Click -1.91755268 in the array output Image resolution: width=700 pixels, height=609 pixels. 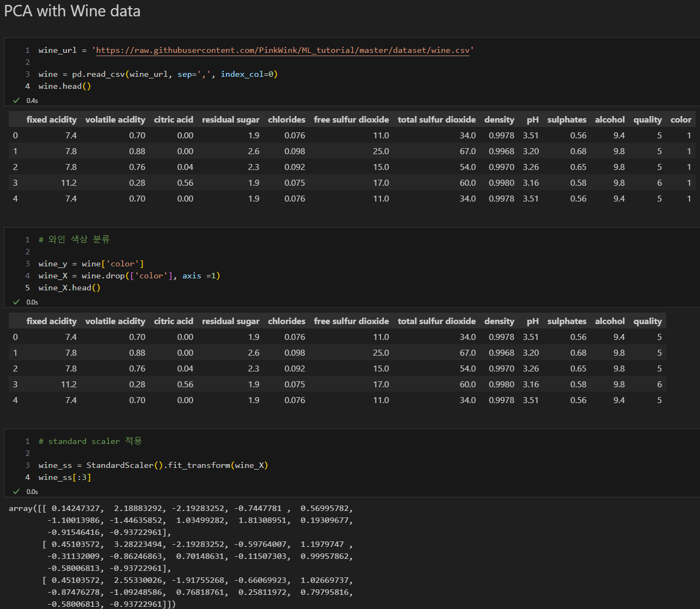pos(198,580)
